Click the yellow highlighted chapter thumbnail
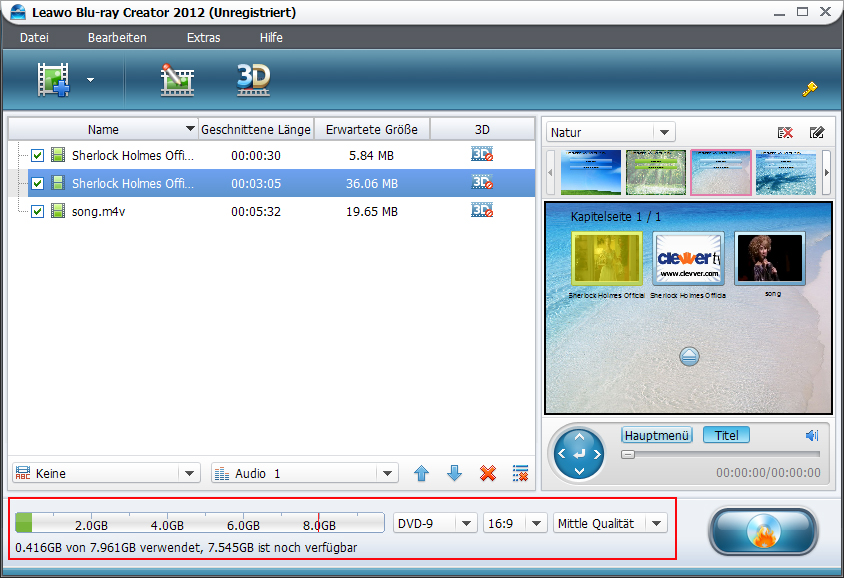The height and width of the screenshot is (578, 844). (607, 258)
